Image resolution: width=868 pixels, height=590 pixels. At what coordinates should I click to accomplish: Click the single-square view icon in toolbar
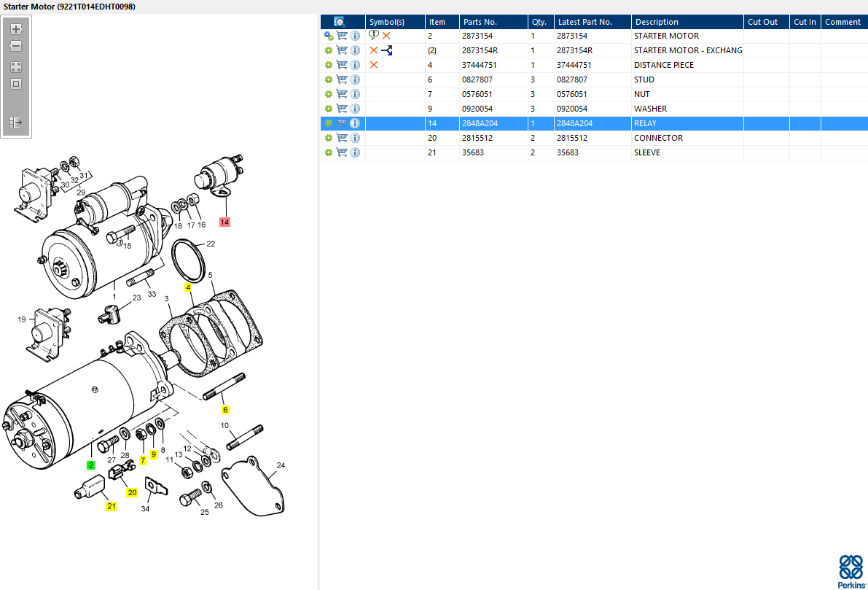click(16, 84)
